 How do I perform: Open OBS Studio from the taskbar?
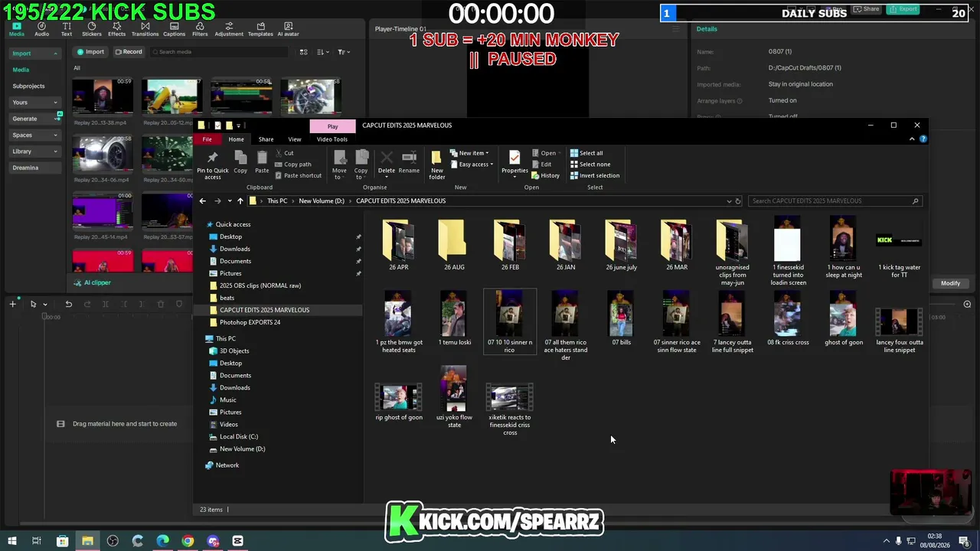(113, 541)
